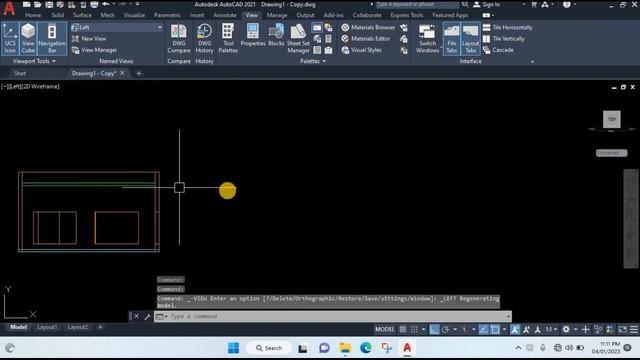Click the Autodesk App Store cart icon
The image size is (640, 360).
point(534,4)
